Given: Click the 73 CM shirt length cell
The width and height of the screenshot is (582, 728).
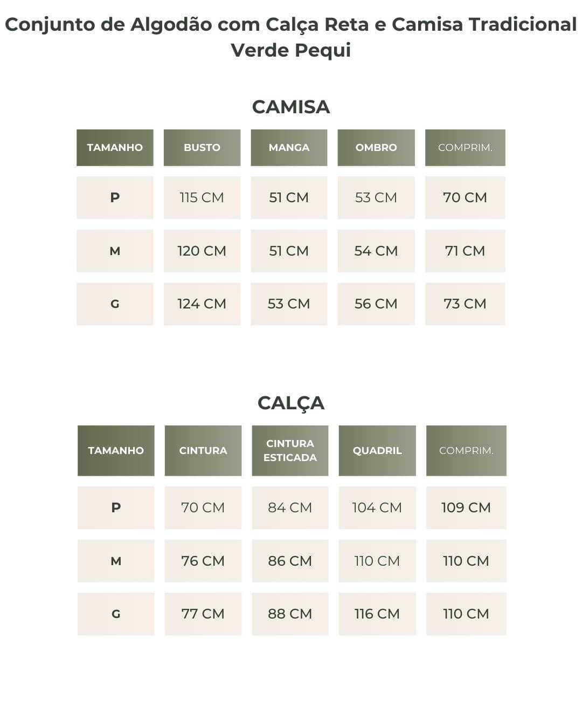Looking at the screenshot, I should click(x=465, y=304).
